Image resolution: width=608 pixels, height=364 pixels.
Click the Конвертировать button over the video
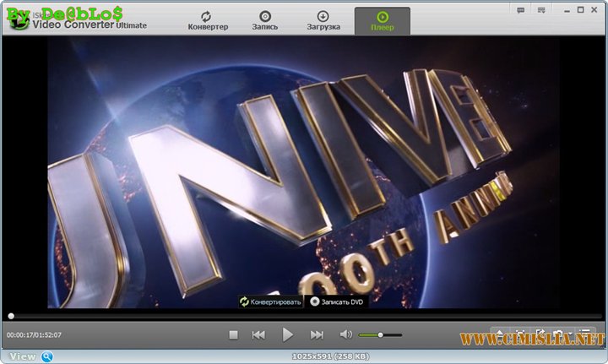(x=270, y=301)
